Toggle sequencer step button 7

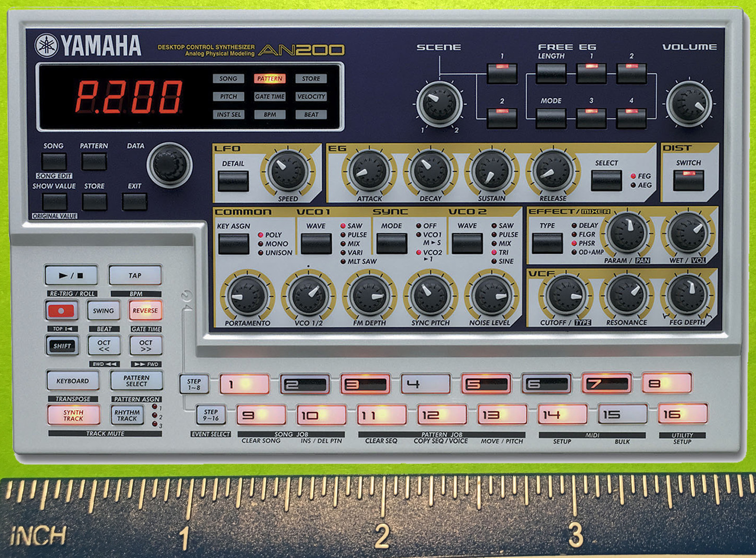(607, 383)
